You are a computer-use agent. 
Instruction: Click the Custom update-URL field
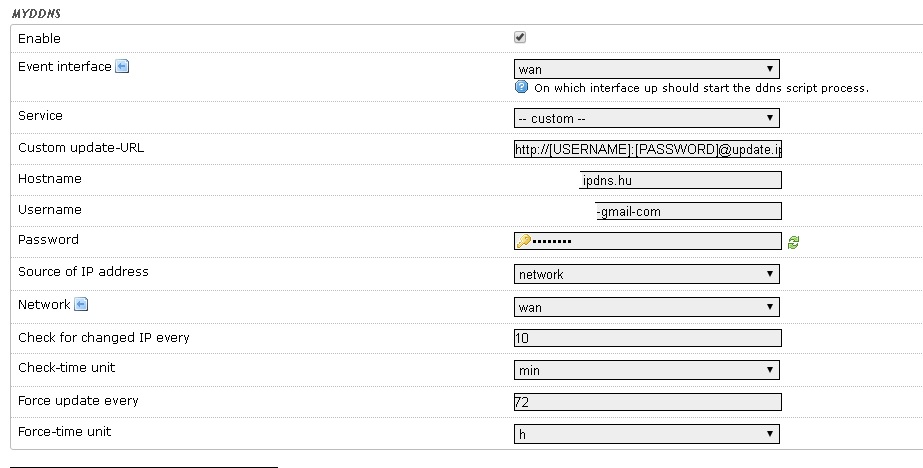647,149
